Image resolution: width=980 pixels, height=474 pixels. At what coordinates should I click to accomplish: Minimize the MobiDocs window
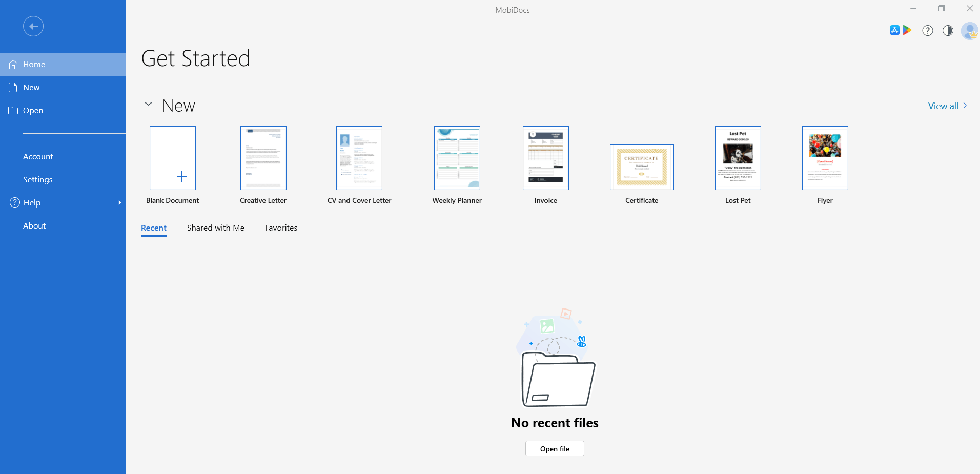point(913,8)
